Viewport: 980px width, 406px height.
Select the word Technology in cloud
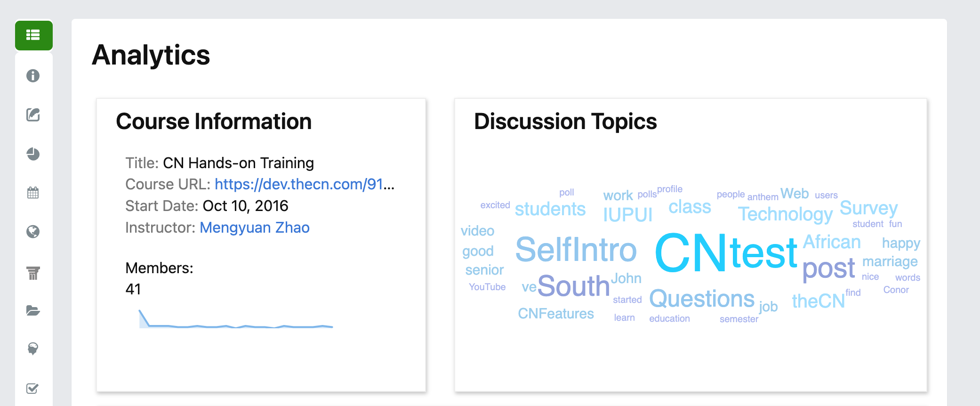tap(785, 214)
